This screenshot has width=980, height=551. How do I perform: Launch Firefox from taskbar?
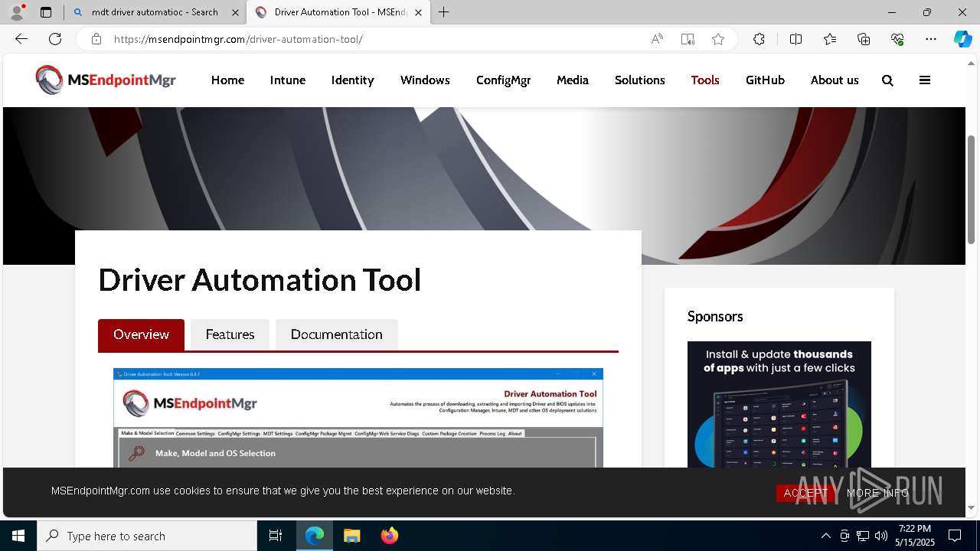tap(389, 536)
